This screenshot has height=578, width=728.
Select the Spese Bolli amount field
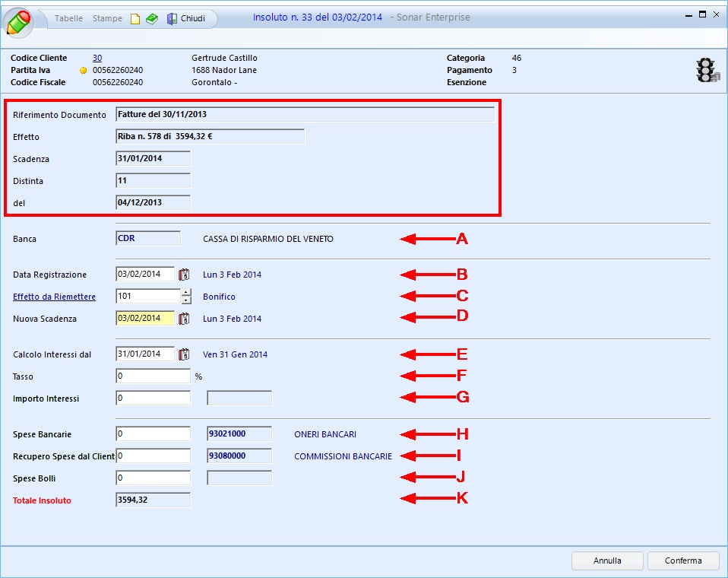coord(153,478)
